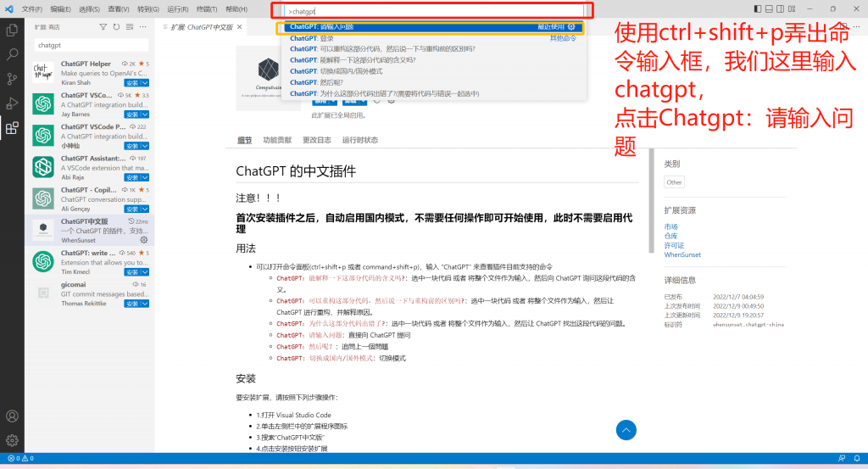This screenshot has width=868, height=469.
Task: Run command ChatGPT: 登录
Action: pyautogui.click(x=435, y=38)
